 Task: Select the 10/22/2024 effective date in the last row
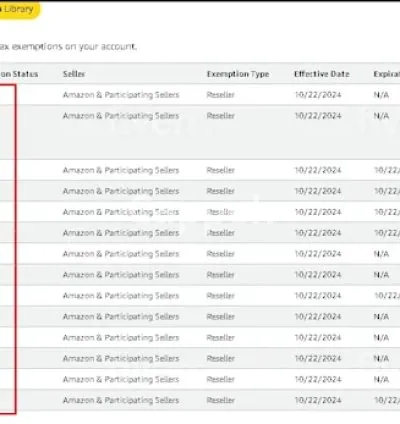tap(318, 400)
